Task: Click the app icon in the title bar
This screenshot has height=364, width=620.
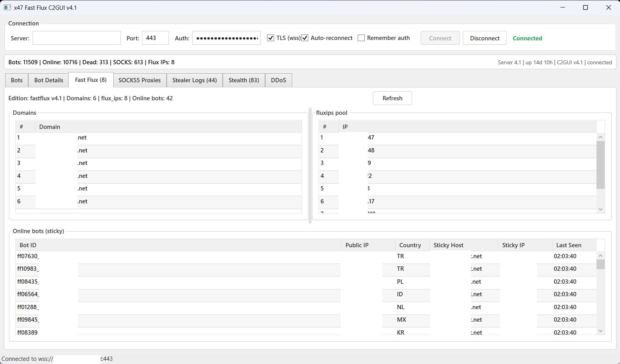Action: [7, 7]
